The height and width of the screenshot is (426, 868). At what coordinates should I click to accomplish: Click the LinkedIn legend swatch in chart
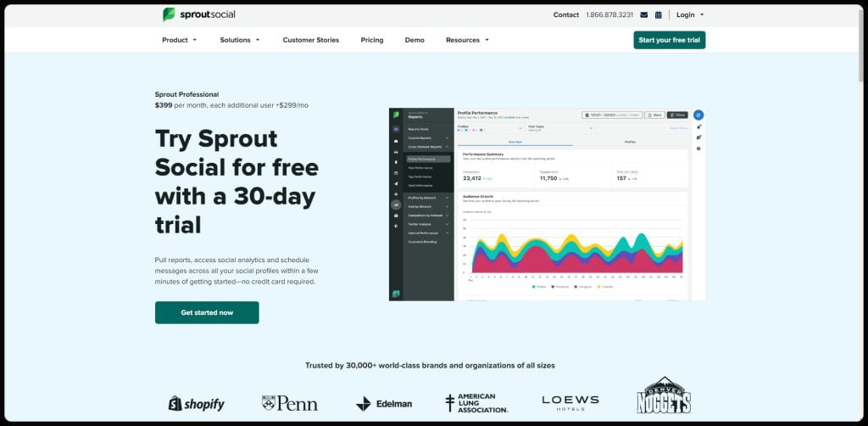599,287
